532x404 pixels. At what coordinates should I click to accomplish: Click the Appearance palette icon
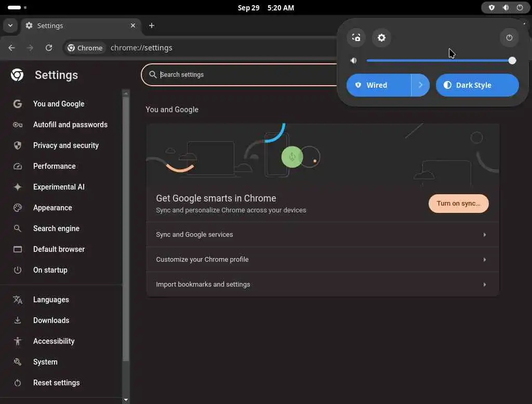[18, 208]
